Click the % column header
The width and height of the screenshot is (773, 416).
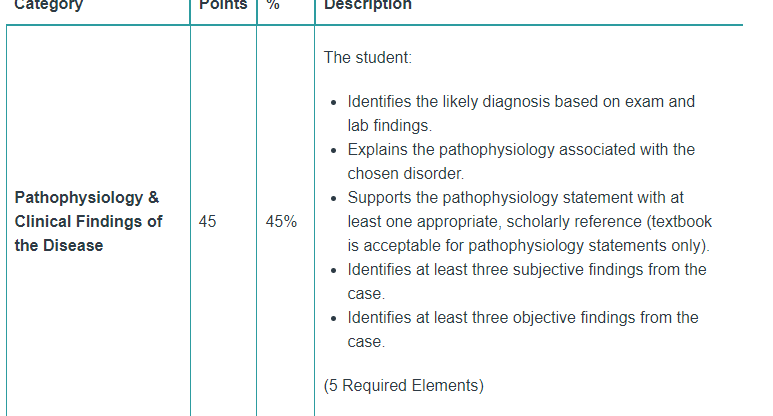pos(273,5)
